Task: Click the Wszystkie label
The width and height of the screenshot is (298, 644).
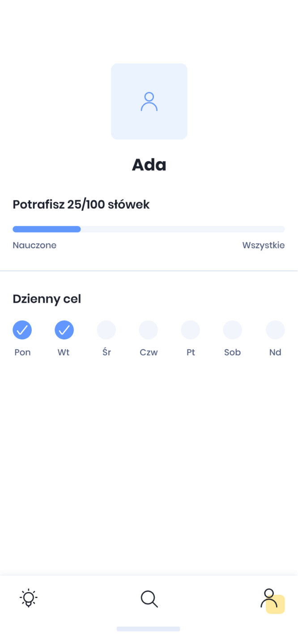Action: (263, 245)
